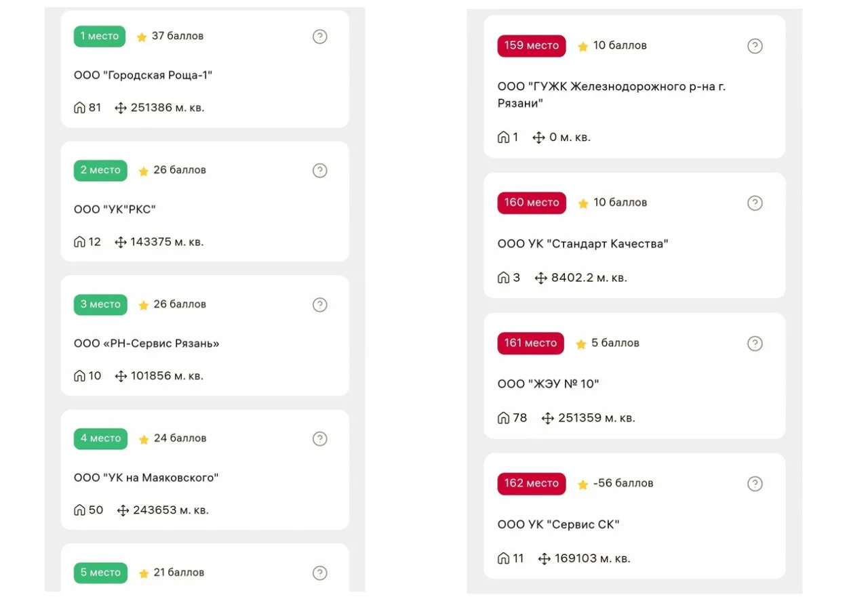Screen dimensions: 868x601
Task: Click the red "160 место" badge
Action: [531, 203]
